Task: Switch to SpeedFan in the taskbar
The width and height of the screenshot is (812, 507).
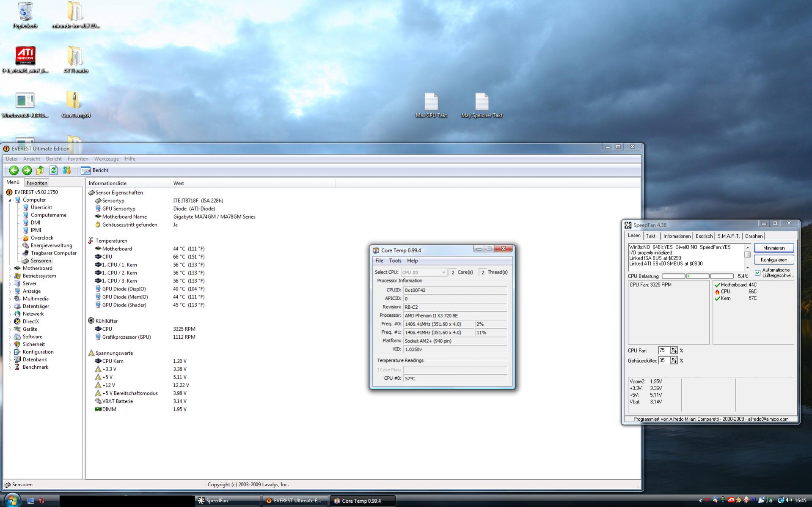Action: coord(227,501)
